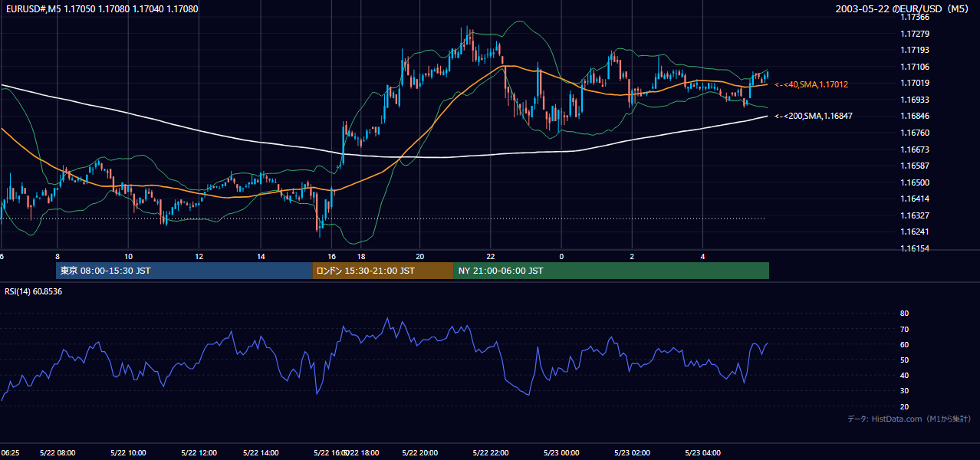Click the price axis value 1.17193
Viewport: 980px width, 460px height.
point(915,50)
